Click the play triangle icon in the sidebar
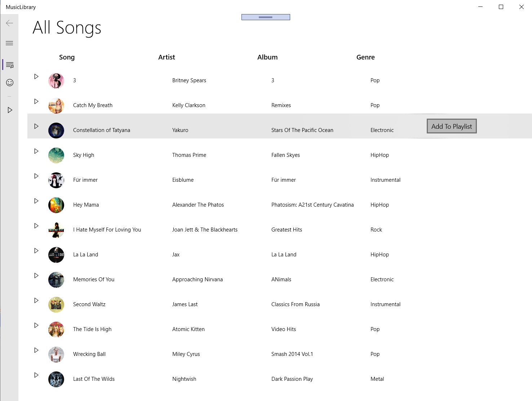 coord(10,110)
